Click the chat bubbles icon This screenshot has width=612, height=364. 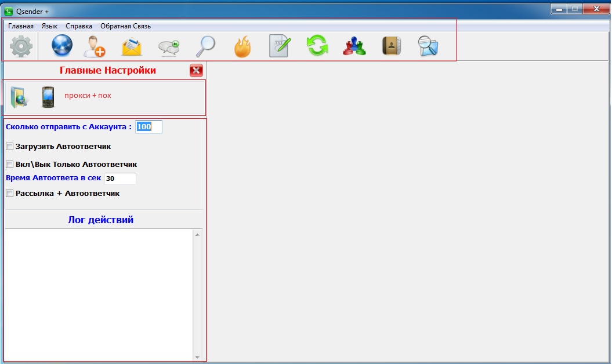point(169,48)
